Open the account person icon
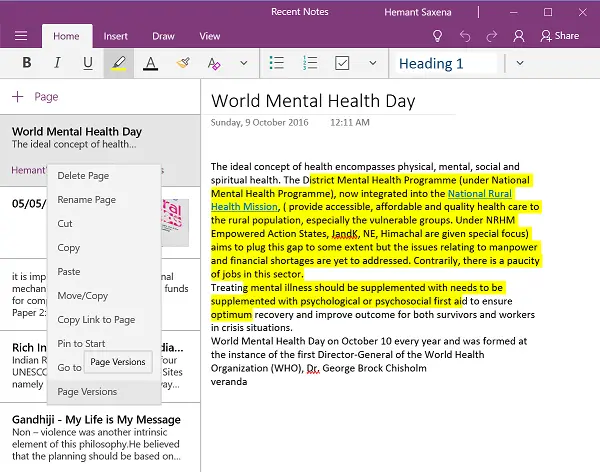Image resolution: width=600 pixels, height=472 pixels. pos(518,36)
